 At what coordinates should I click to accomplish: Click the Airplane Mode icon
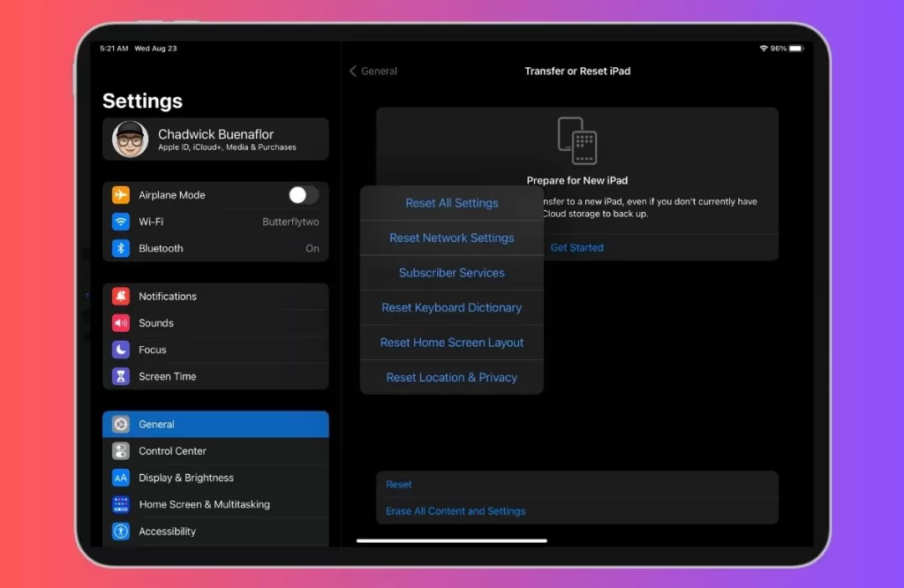[120, 195]
